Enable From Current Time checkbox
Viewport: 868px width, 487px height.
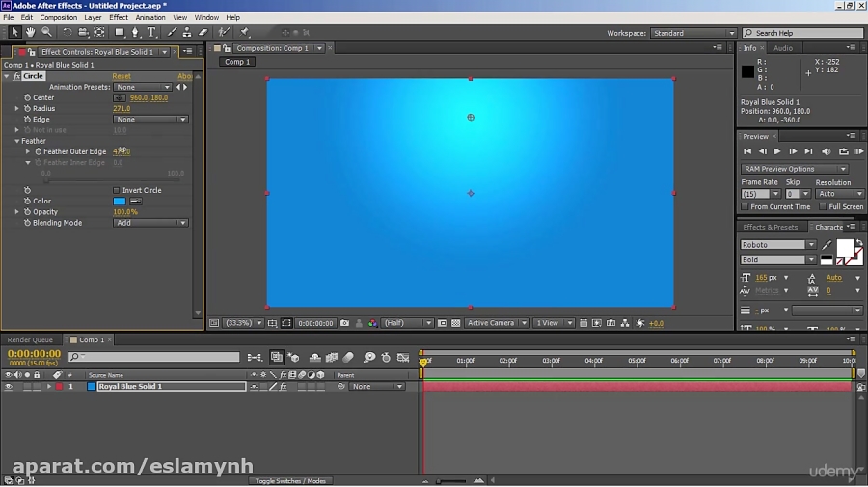(x=745, y=207)
